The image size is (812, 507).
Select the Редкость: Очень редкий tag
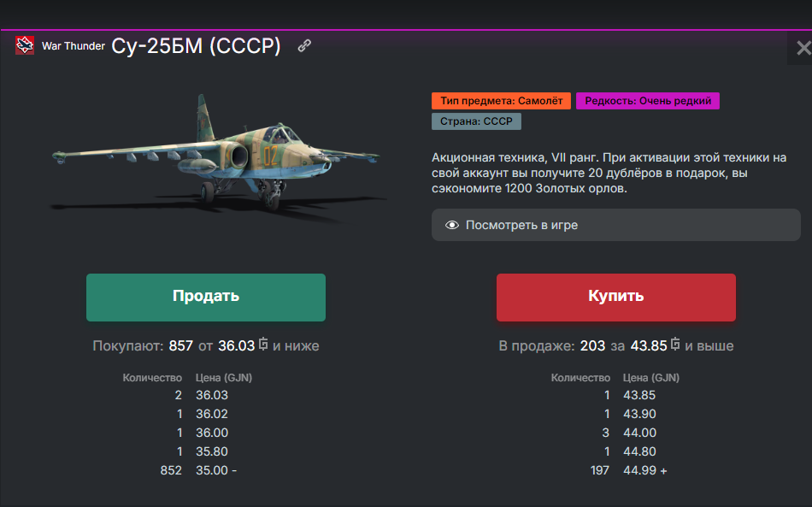click(648, 101)
